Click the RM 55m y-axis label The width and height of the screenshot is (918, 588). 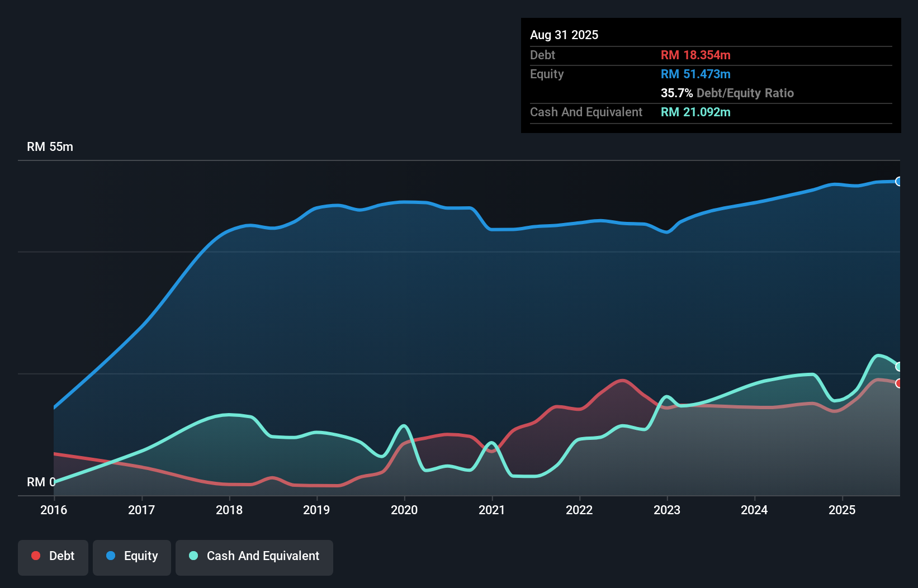tap(50, 147)
